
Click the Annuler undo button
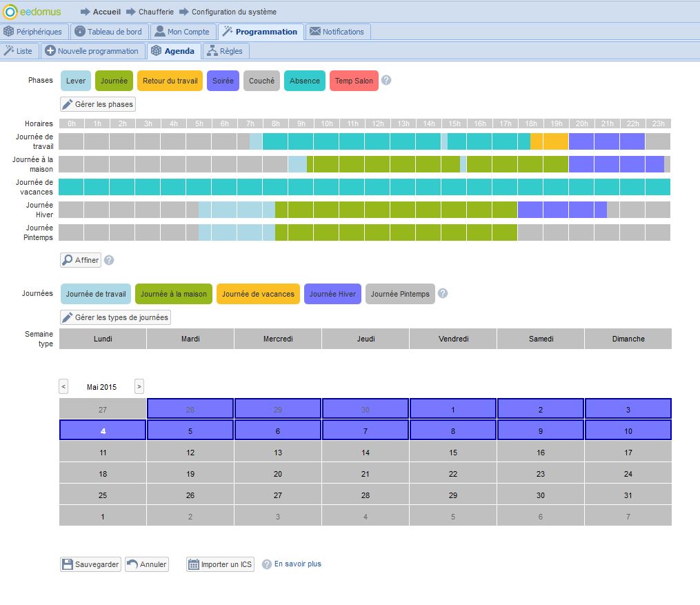pos(147,564)
